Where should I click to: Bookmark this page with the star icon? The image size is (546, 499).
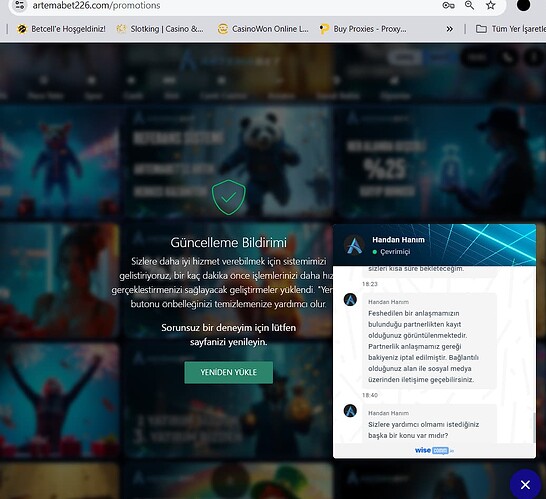491,5
